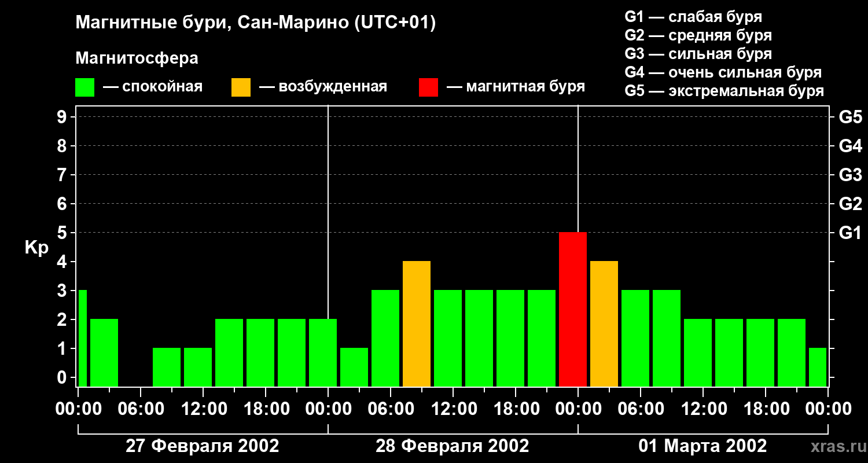Click the G1 label on right axis

[x=850, y=233]
